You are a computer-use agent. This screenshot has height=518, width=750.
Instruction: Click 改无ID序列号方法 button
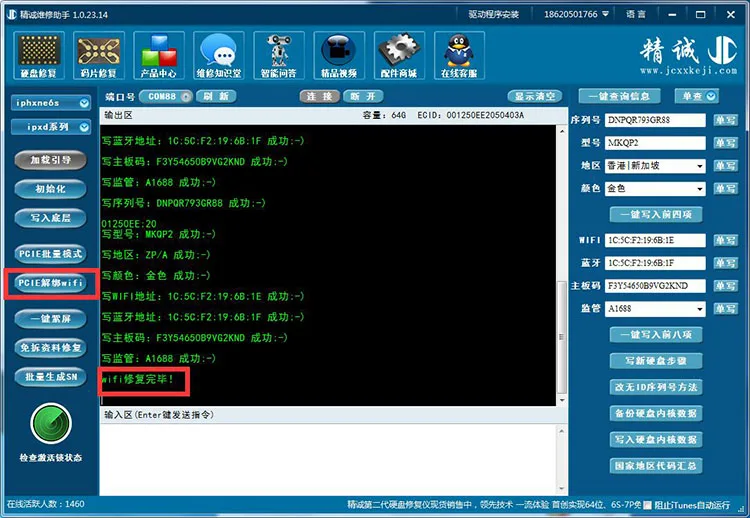(x=656, y=387)
